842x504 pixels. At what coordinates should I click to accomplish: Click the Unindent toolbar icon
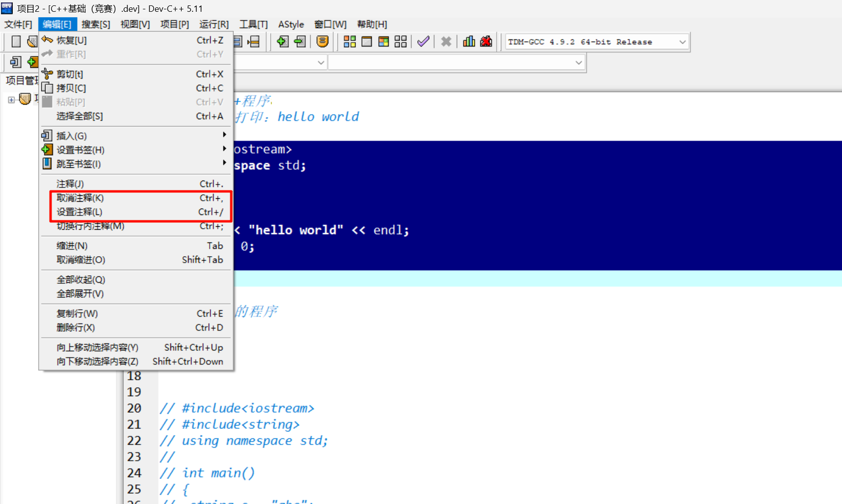point(253,42)
